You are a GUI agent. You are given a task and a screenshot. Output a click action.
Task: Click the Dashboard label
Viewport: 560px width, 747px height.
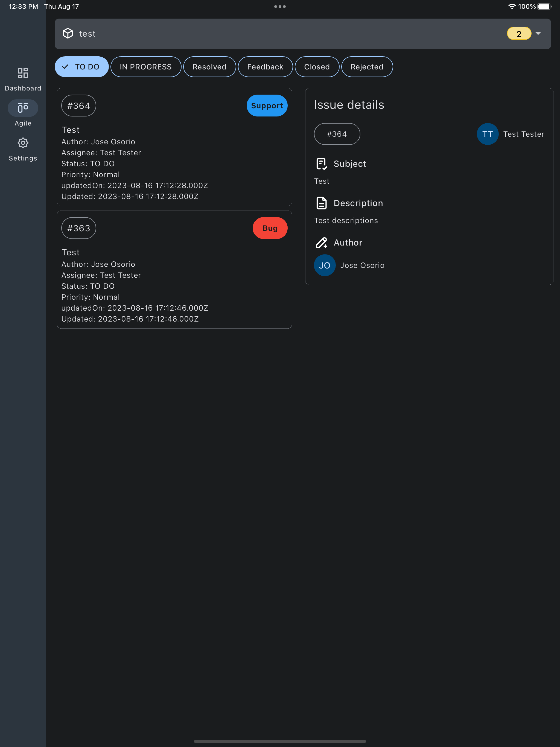coord(23,88)
